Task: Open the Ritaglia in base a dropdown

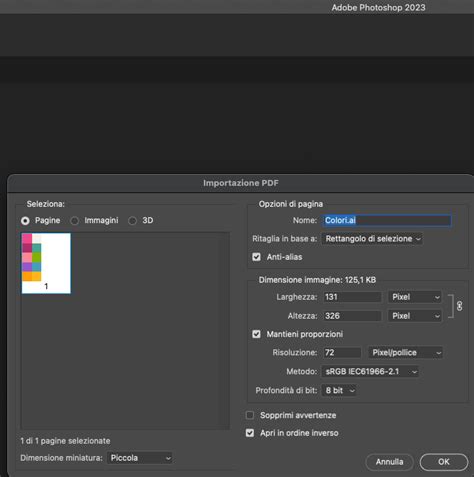Action: pyautogui.click(x=372, y=239)
